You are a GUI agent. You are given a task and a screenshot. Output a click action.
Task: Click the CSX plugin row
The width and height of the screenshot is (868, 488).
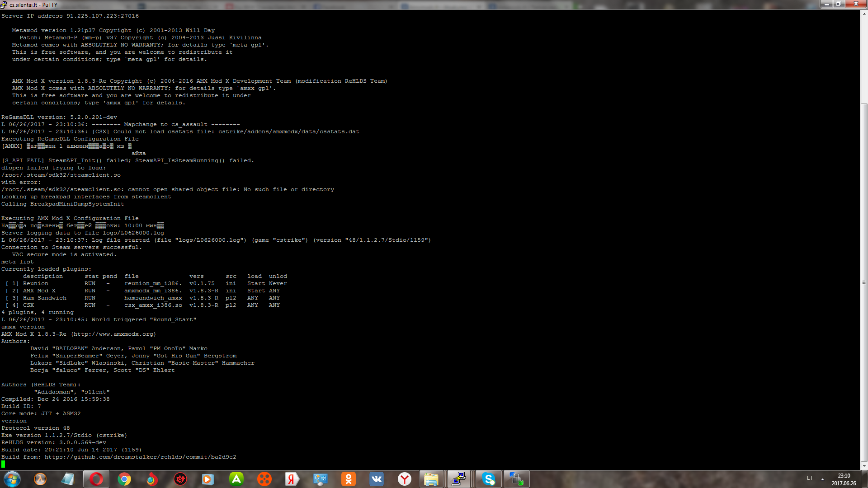[142, 305]
